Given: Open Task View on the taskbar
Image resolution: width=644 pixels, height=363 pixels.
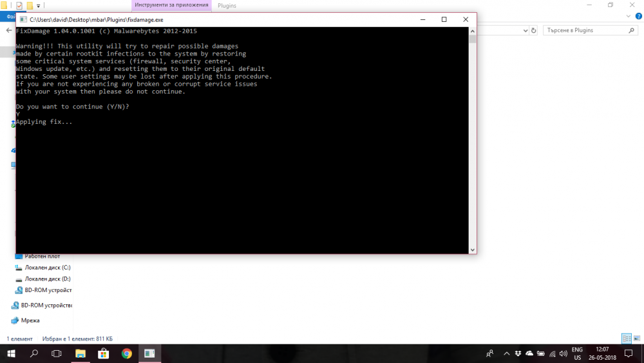Looking at the screenshot, I should pos(56,353).
